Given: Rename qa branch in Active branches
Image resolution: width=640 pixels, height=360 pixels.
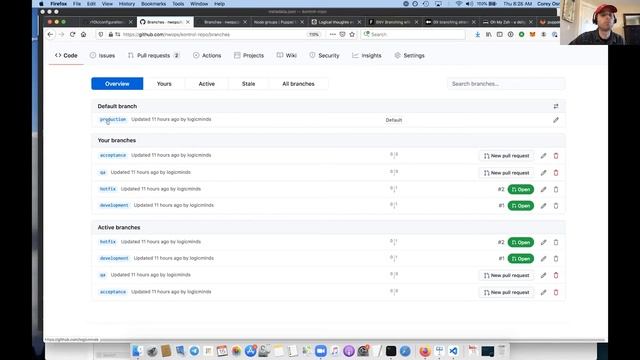Looking at the screenshot, I should 543,276.
